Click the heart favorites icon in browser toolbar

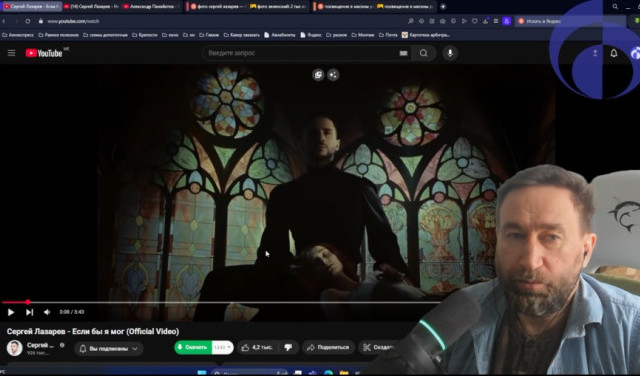tap(475, 21)
